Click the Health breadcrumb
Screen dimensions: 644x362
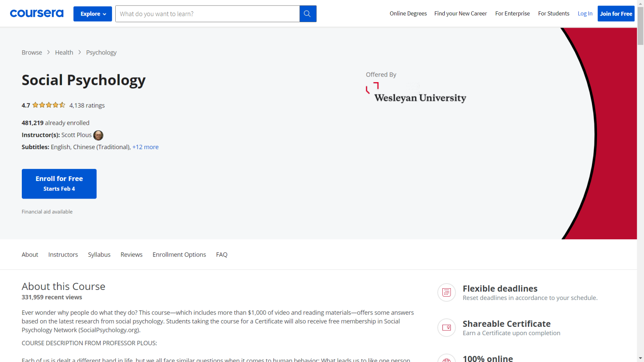64,52
